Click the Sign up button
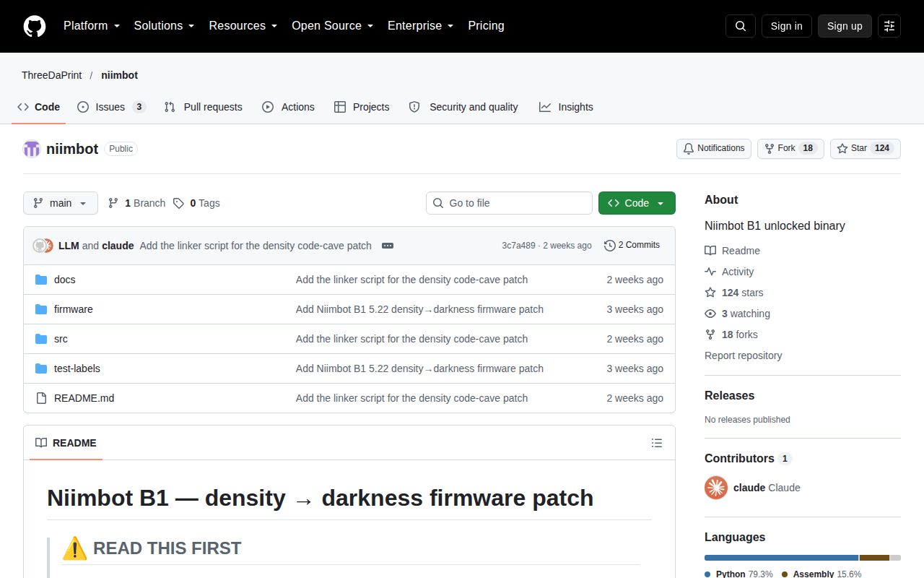 pyautogui.click(x=845, y=26)
